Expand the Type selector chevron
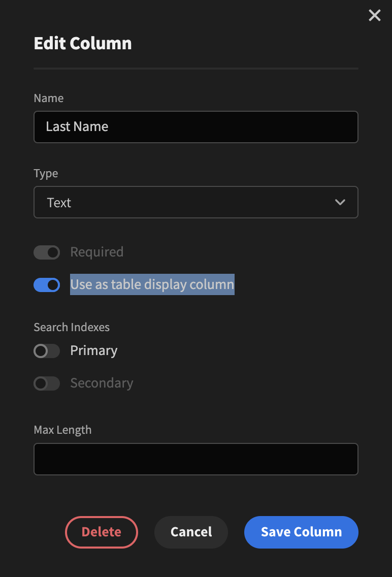The image size is (392, 577). click(x=340, y=202)
